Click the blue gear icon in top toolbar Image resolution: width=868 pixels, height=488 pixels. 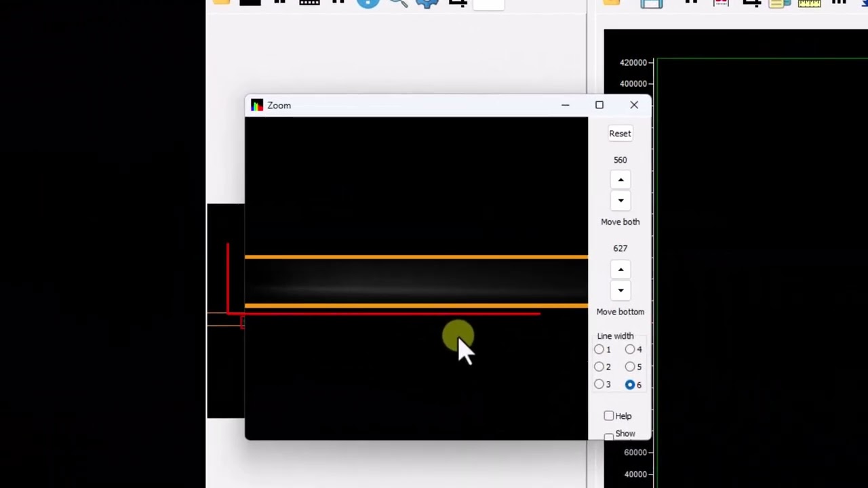coord(427,3)
